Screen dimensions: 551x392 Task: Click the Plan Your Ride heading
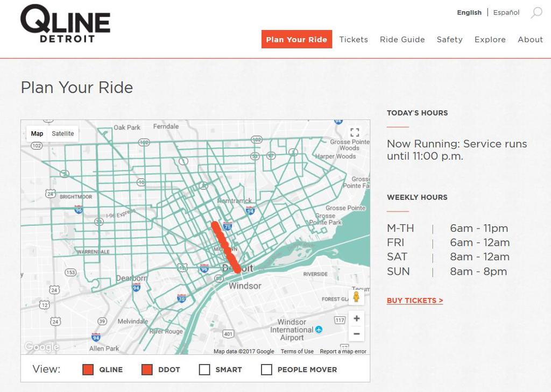(77, 88)
